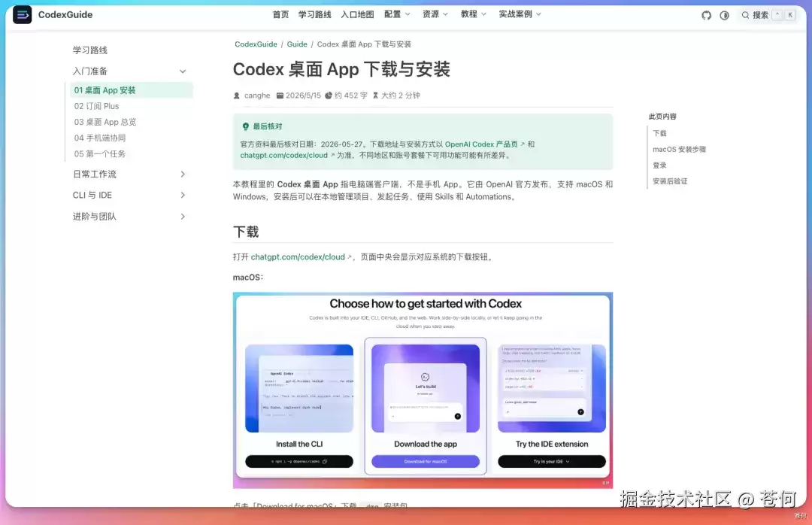The width and height of the screenshot is (812, 525).
Task: Click the search magnifier icon
Action: [745, 15]
